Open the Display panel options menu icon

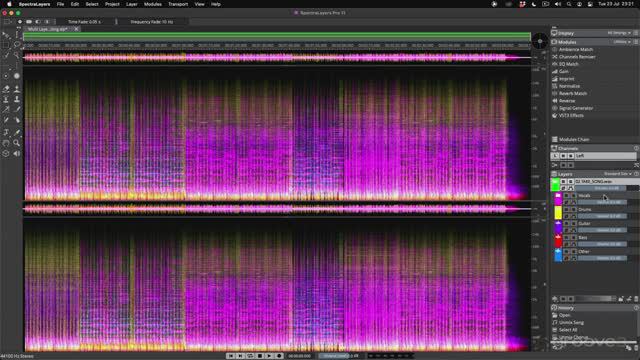click(x=636, y=33)
